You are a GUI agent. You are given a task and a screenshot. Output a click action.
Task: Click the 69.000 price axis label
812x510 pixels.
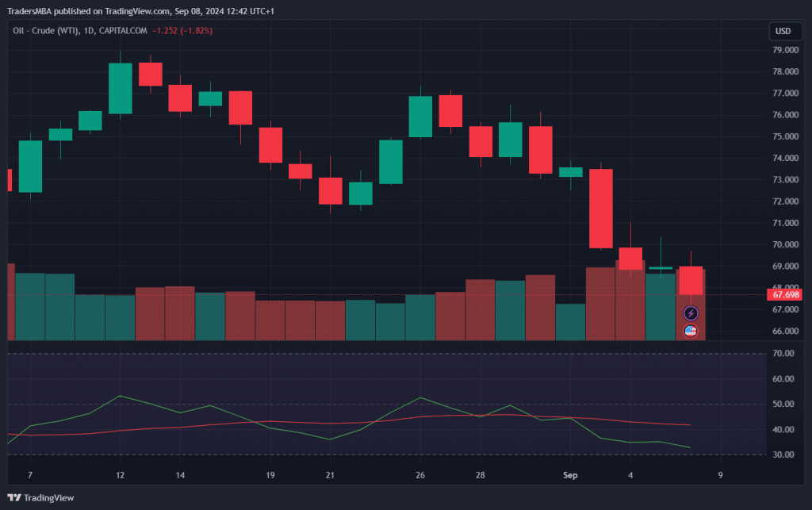click(786, 267)
